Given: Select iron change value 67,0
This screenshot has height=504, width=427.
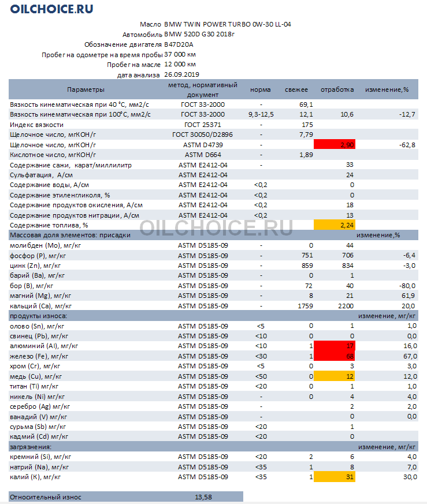Looking at the screenshot, I should coord(410,356).
